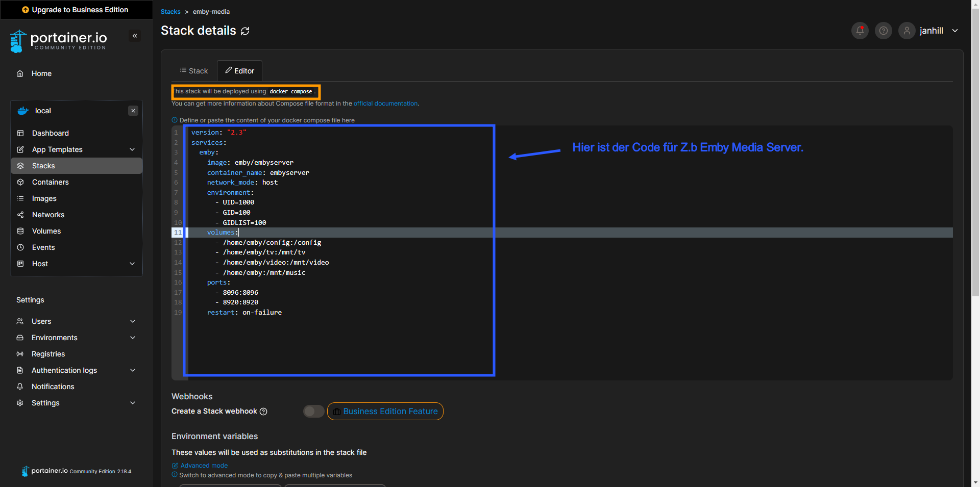Click the Dashboard icon
Image resolution: width=980 pixels, height=487 pixels.
pos(20,133)
